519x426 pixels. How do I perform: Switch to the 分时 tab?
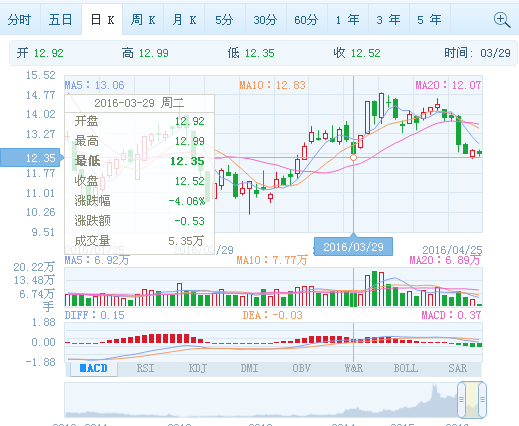[20, 20]
